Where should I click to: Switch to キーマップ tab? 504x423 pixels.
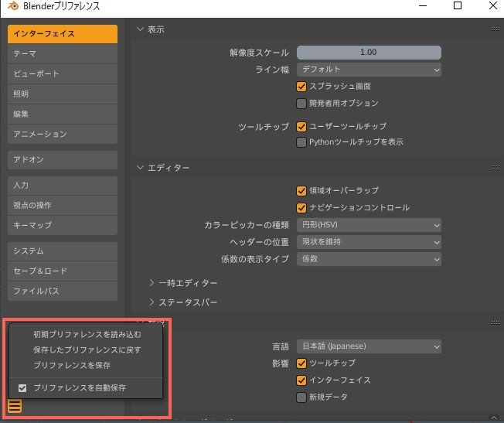pos(63,225)
